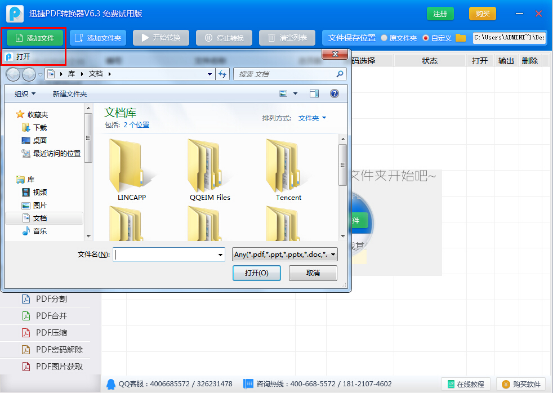
Task: Expand the file type filter dropdown
Action: click(285, 254)
